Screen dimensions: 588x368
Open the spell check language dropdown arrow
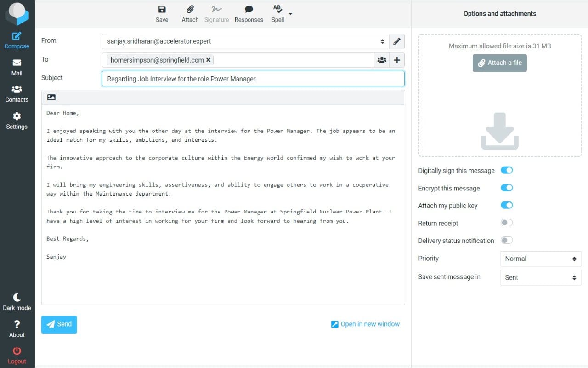coord(289,13)
